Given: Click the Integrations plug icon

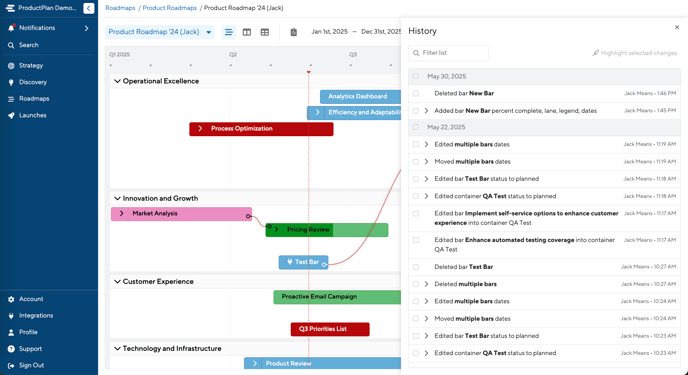Looking at the screenshot, I should pyautogui.click(x=11, y=316).
